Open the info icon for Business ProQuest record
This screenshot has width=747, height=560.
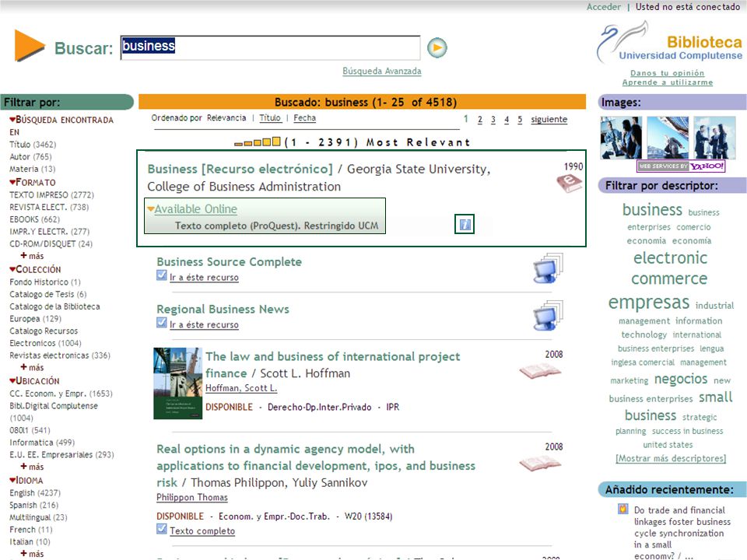point(465,224)
